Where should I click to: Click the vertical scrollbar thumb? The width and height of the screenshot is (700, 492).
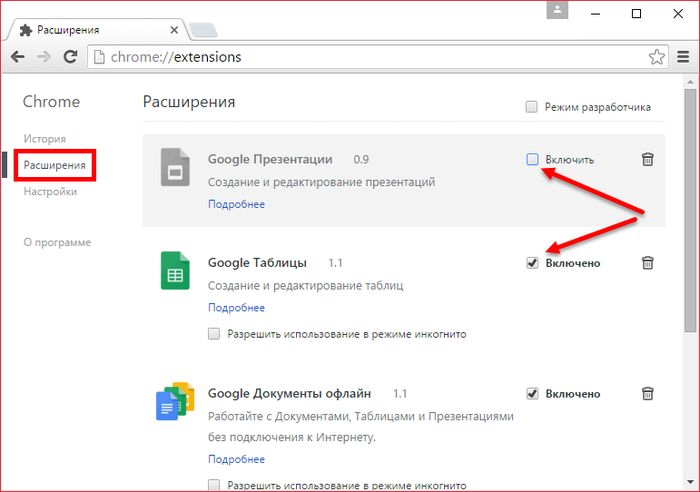690,210
